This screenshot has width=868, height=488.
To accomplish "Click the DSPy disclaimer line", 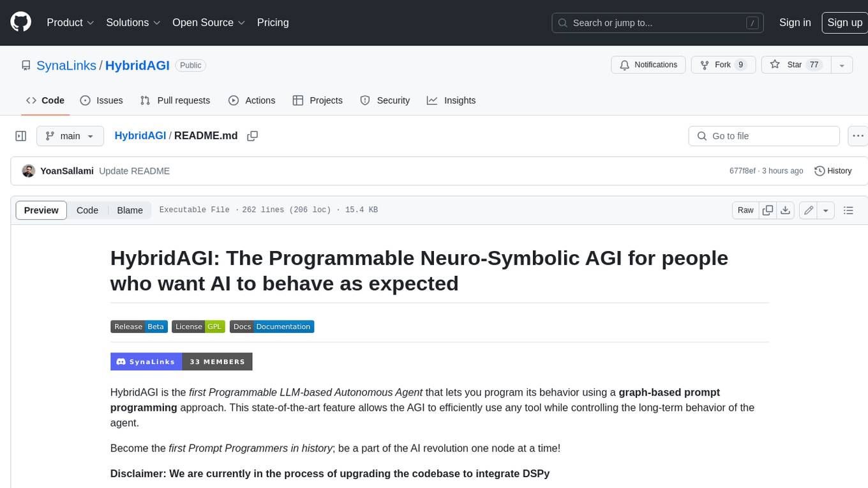I will pos(330,473).
